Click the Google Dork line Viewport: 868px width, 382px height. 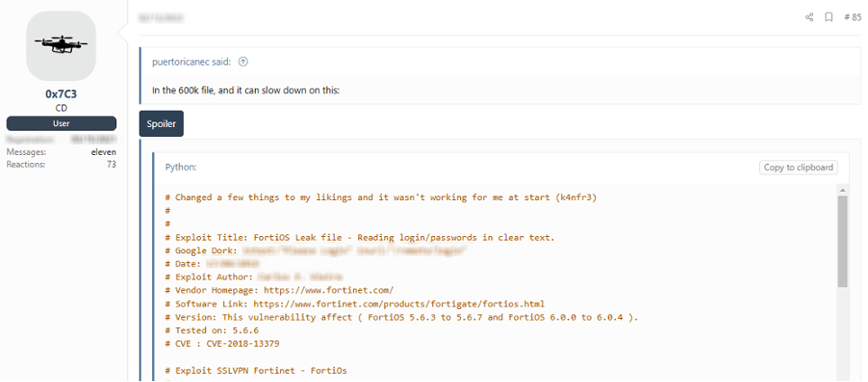pos(317,250)
